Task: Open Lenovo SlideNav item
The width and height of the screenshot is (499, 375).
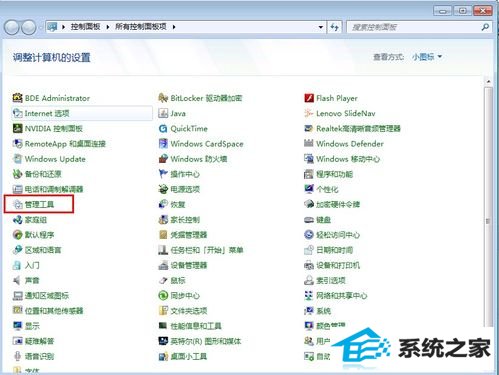Action: [340, 113]
